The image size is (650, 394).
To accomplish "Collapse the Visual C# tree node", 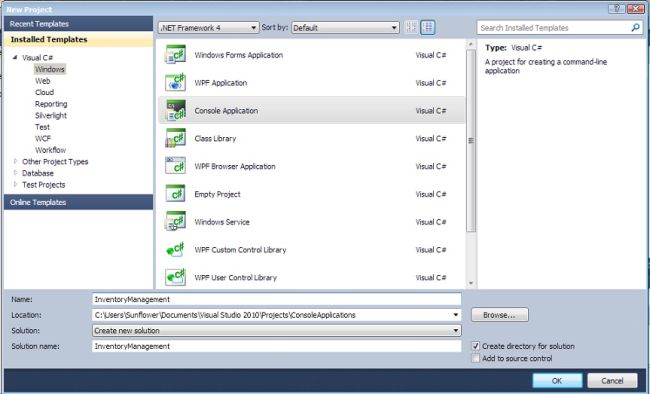I will click(x=15, y=57).
